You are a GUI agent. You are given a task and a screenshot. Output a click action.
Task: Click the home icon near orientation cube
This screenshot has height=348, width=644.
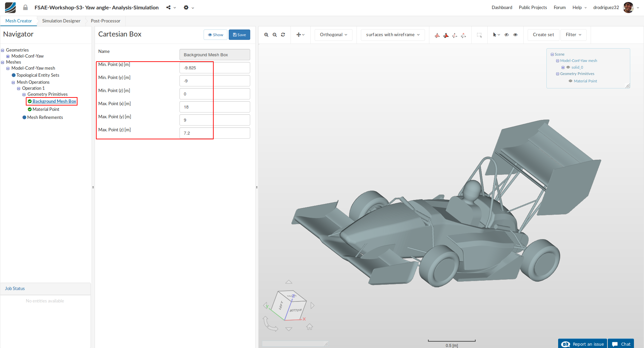click(310, 327)
